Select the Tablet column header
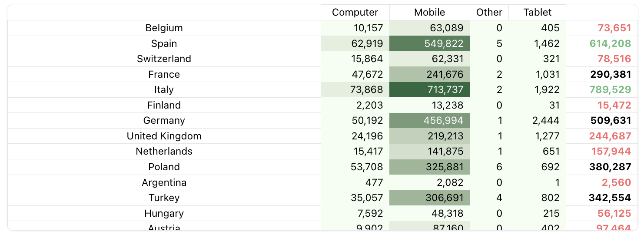 coord(537,12)
